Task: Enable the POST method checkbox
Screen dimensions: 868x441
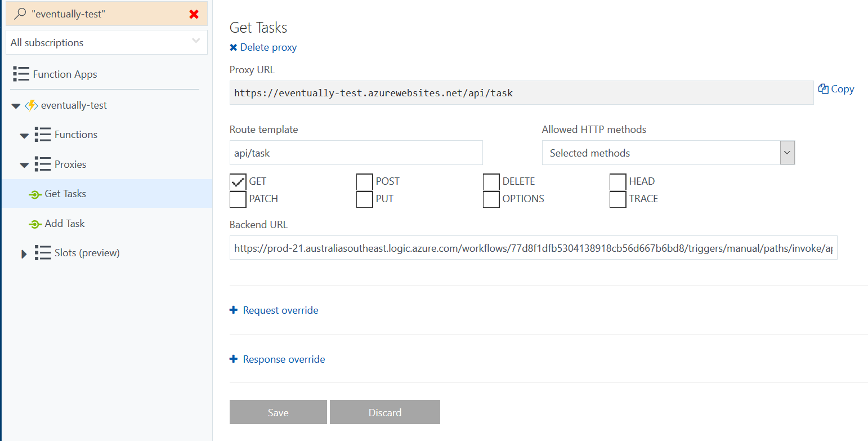Action: pos(365,182)
